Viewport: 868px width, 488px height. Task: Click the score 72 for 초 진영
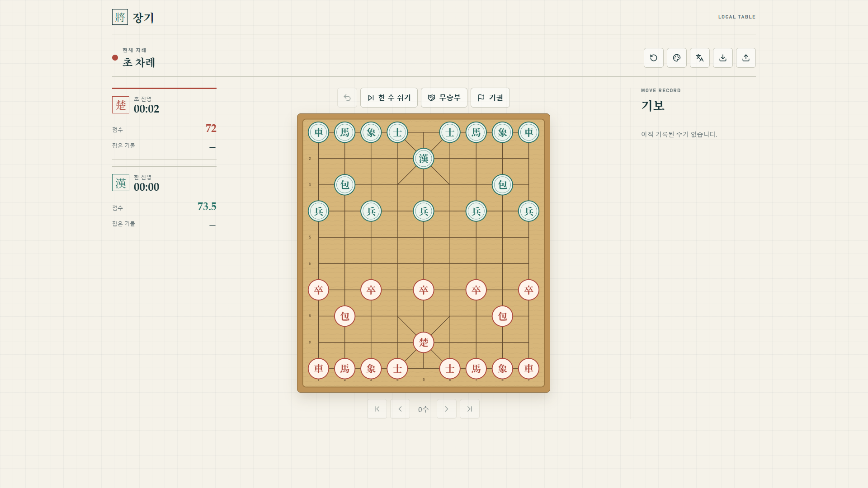[211, 128]
